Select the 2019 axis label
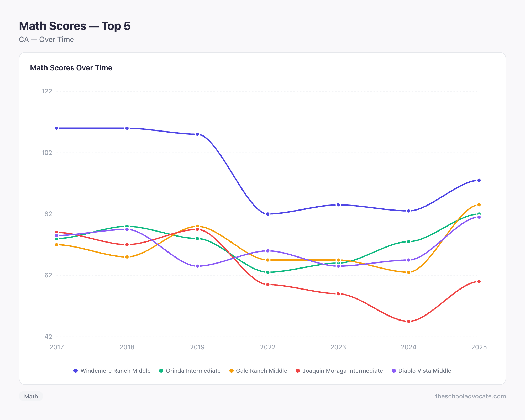Viewport: 525px width, 420px height. 197,347
